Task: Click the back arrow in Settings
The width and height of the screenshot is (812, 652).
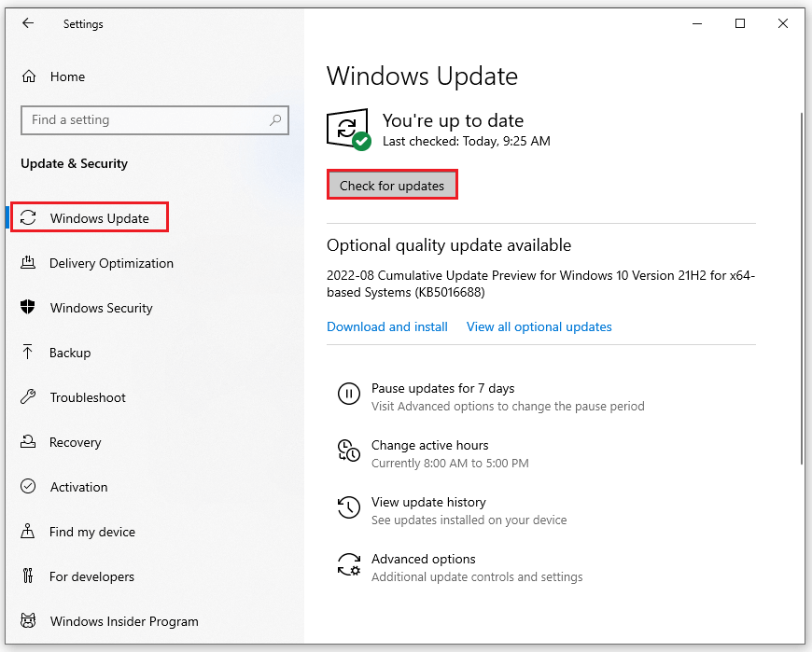Action: point(28,23)
